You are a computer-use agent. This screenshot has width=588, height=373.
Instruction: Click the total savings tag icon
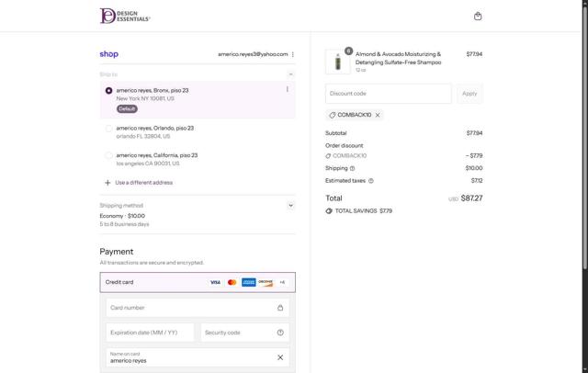pyautogui.click(x=329, y=211)
